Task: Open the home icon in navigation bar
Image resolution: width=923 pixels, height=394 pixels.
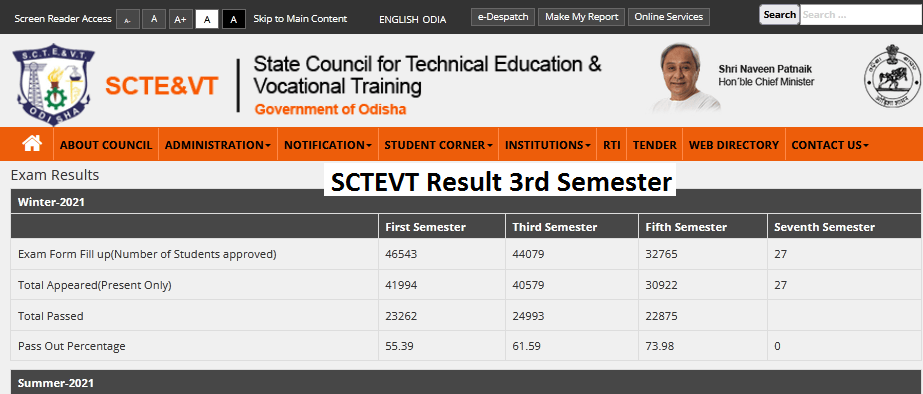Action: [x=32, y=144]
